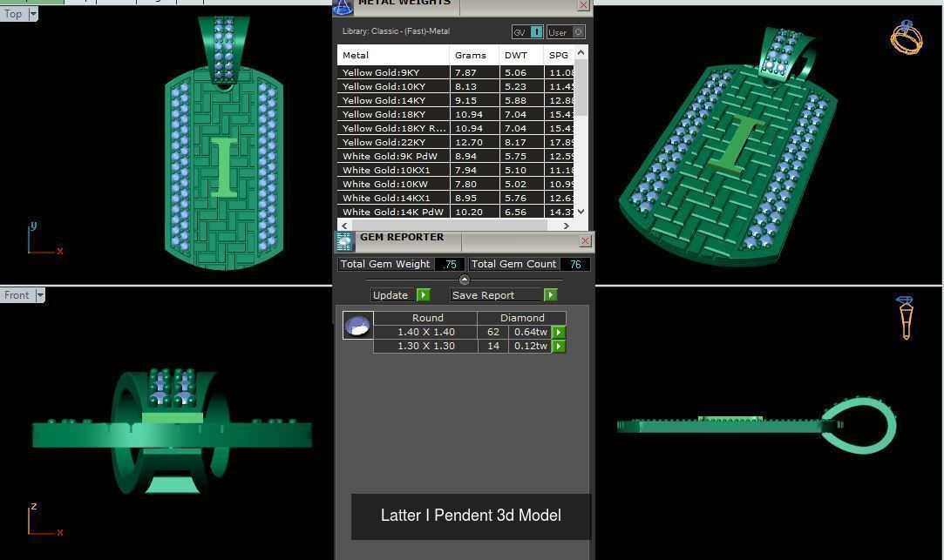Click the 6.56 DWT cell for 14K PdW
Screen dimensions: 944x560
521,212
